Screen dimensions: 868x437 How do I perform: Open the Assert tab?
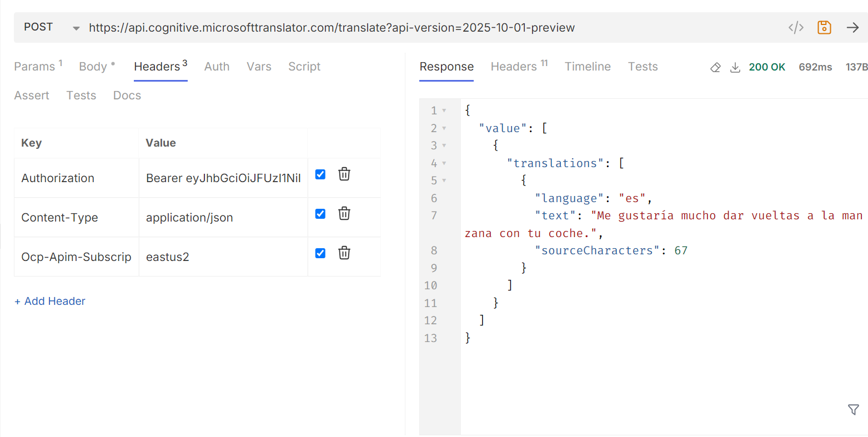coord(32,96)
